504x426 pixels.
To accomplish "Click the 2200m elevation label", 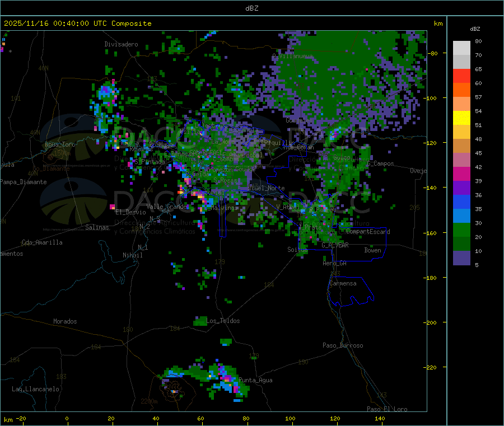I will click(x=149, y=401).
